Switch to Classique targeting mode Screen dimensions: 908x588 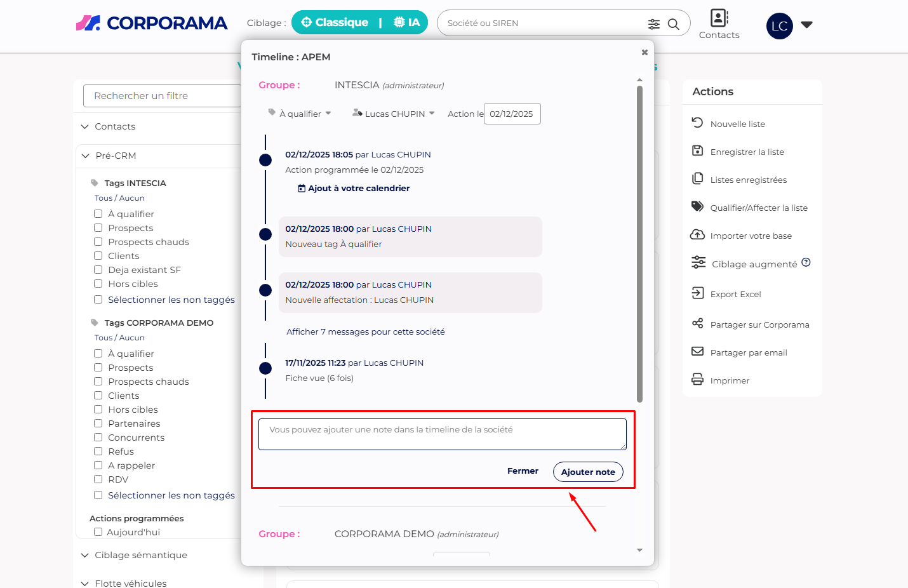335,23
